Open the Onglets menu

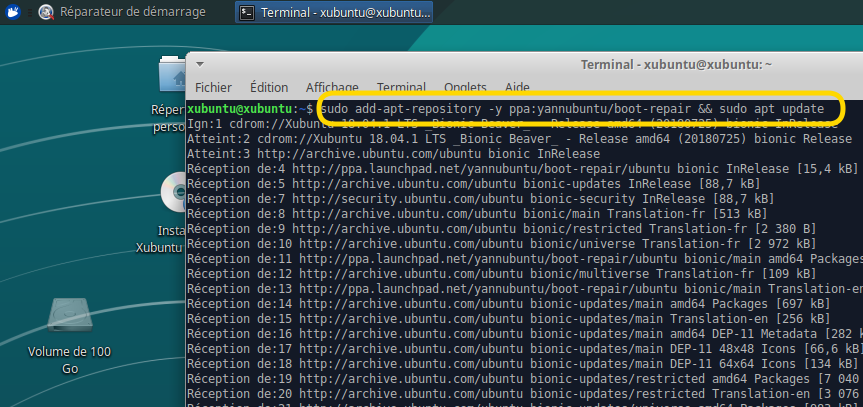tap(466, 88)
